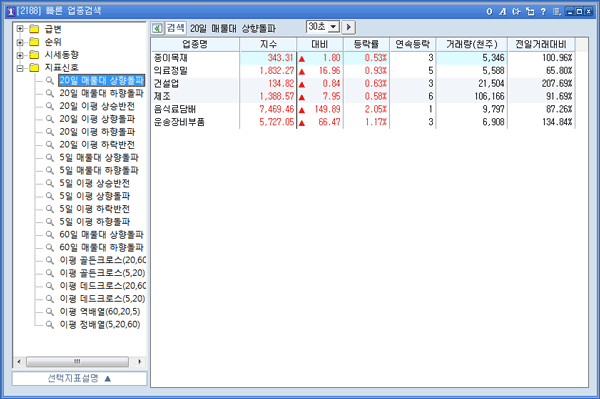Expand the 급변 folder

click(x=20, y=29)
